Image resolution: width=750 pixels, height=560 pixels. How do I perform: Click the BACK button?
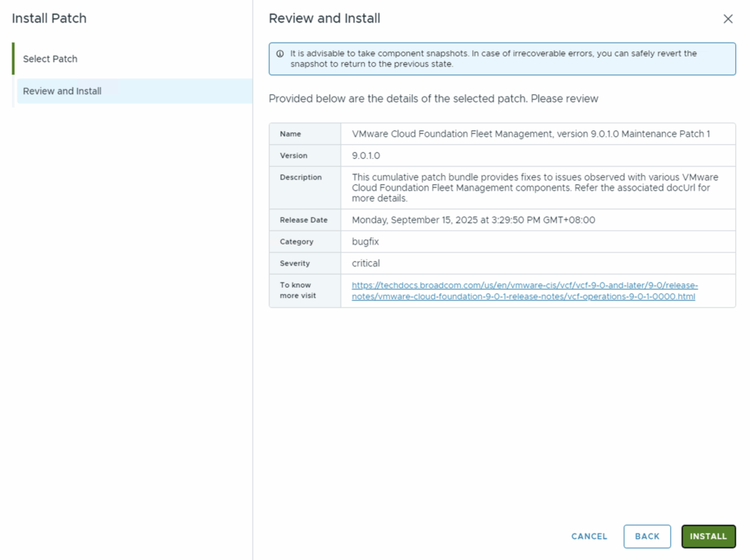click(647, 537)
